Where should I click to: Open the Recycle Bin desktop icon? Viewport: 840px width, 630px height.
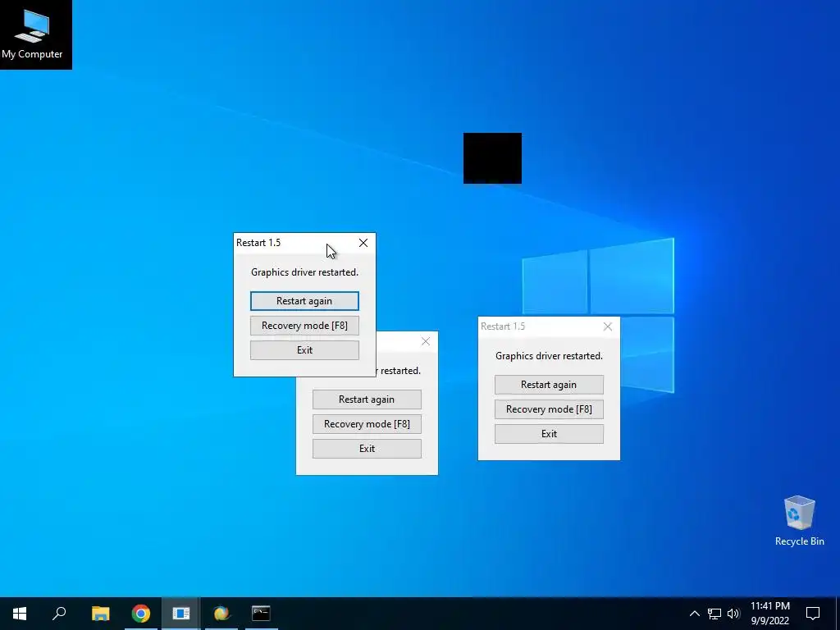point(799,521)
